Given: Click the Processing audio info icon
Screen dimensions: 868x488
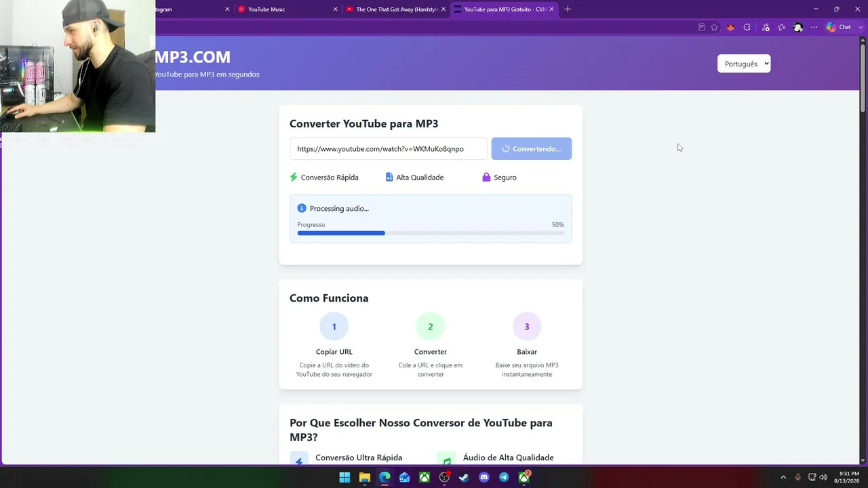Looking at the screenshot, I should pos(302,208).
